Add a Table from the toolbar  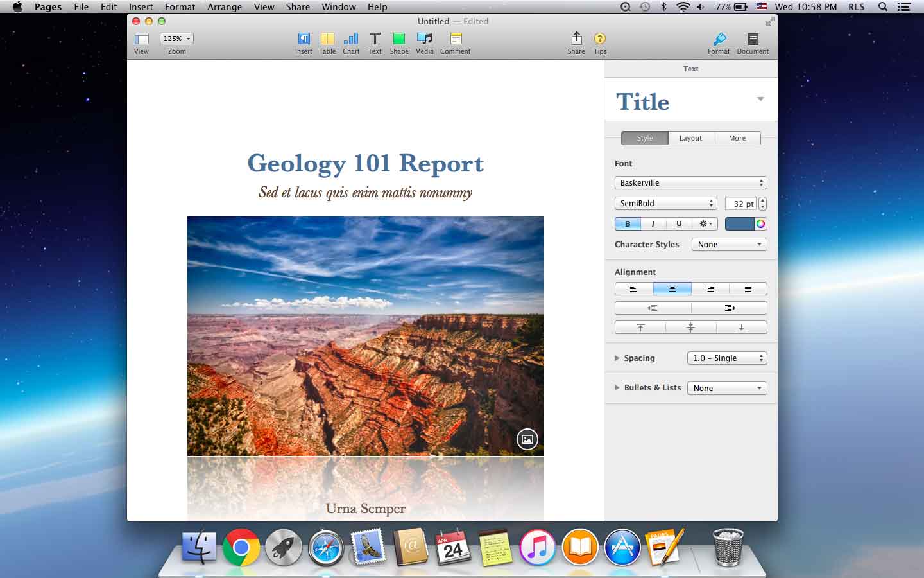click(327, 39)
